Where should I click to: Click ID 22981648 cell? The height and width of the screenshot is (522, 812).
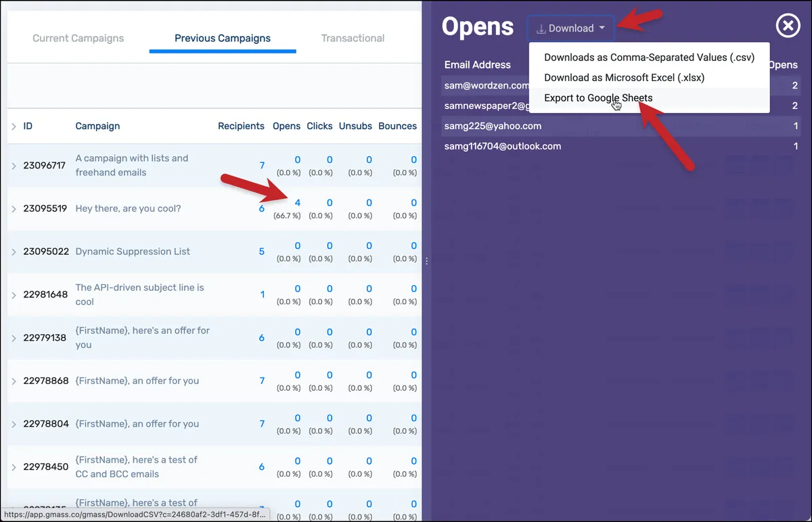pos(45,295)
